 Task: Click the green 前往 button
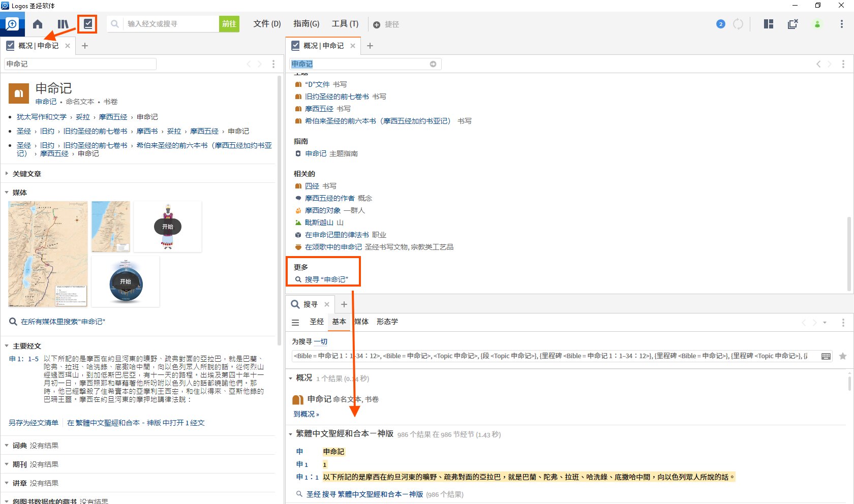point(229,24)
